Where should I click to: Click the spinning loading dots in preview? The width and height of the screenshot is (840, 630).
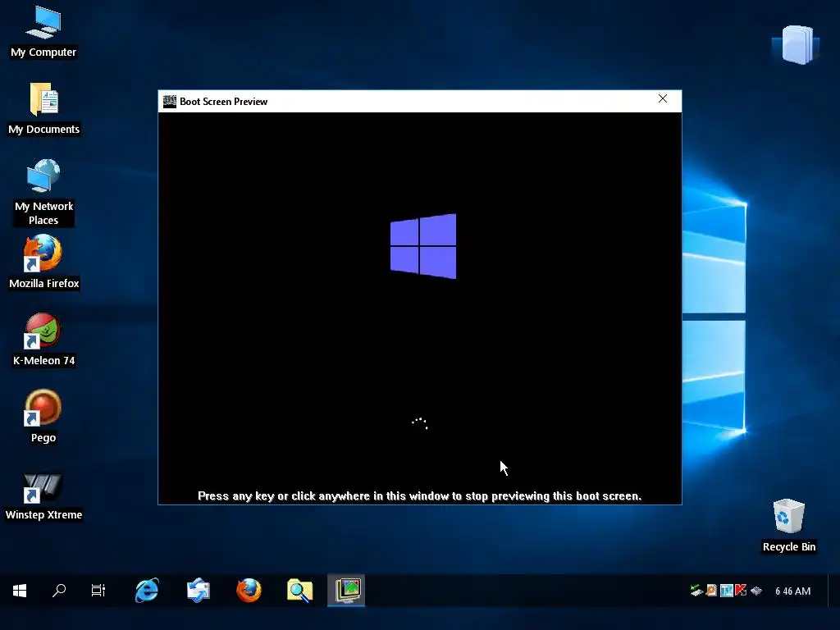pos(419,423)
